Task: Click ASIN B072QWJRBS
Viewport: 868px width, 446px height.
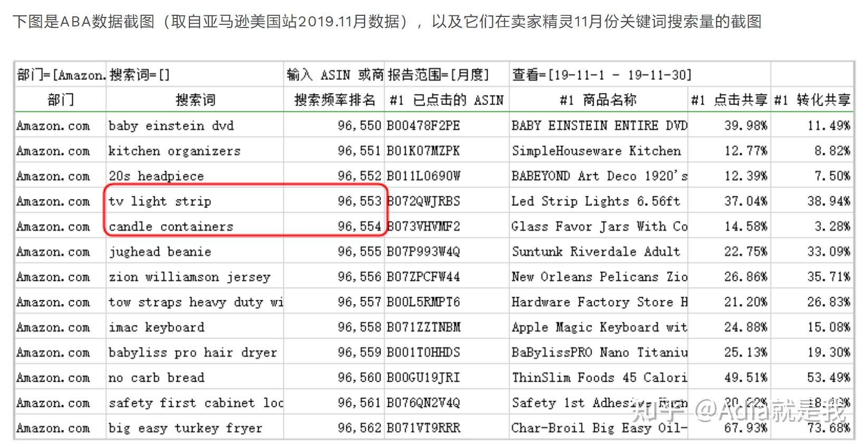Action: coord(423,201)
